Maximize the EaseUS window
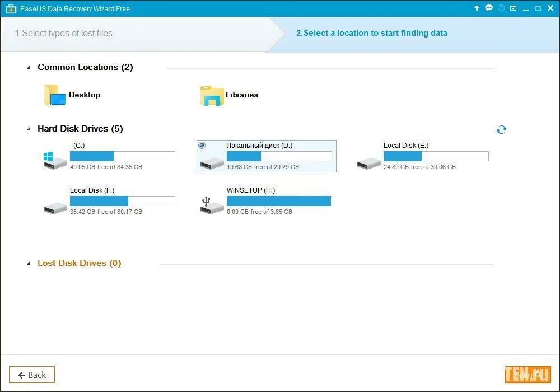Screen dimensions: 560x392 (538, 8)
